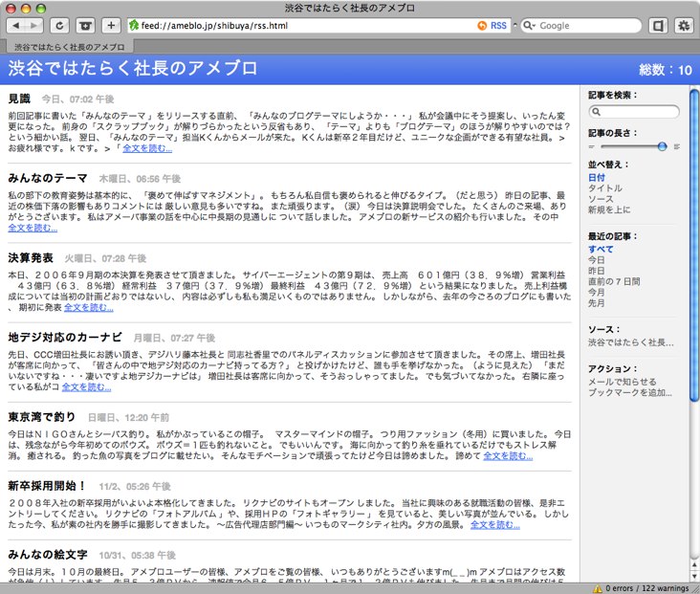
Task: Click the 今日、07:02 午後 timestamp
Action: [x=78, y=99]
